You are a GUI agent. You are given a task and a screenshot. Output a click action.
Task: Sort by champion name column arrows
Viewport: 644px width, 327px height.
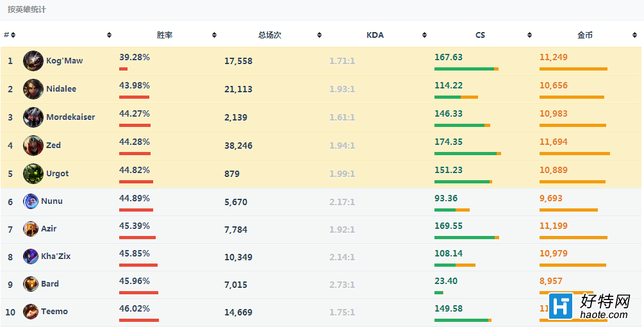coord(109,35)
